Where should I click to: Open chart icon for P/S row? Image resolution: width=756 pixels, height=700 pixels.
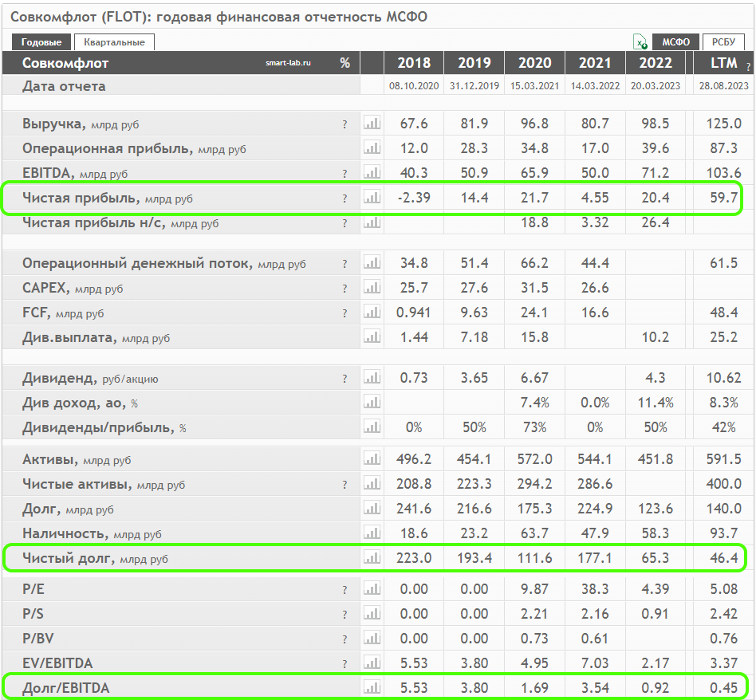coord(372,613)
